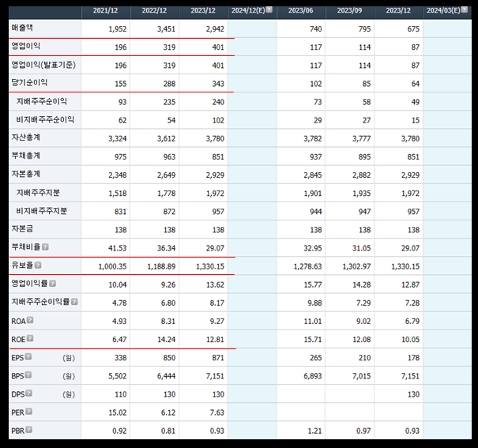Click the 2024/12(E) column header text
Viewport: 478px width, 448px height.
248,11
